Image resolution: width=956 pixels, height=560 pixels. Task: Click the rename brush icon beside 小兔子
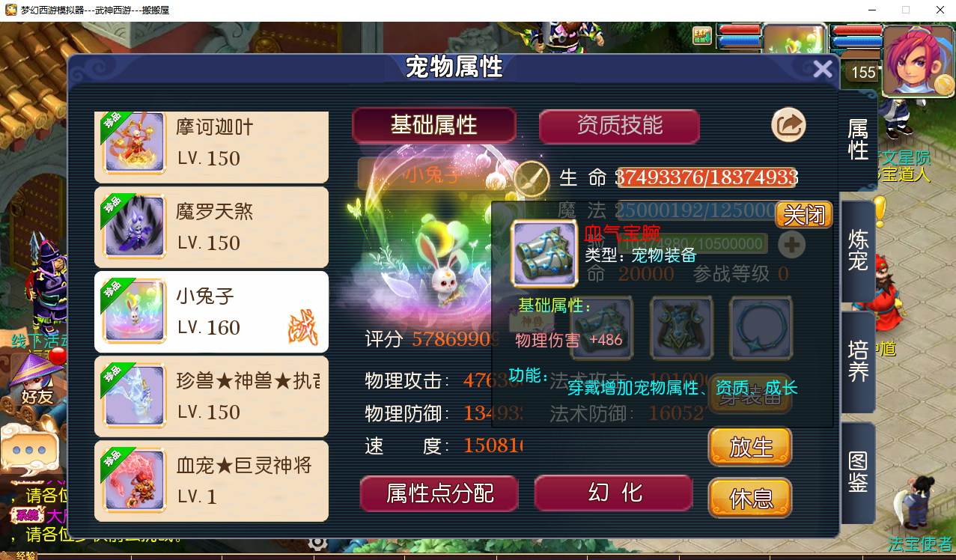pos(531,178)
